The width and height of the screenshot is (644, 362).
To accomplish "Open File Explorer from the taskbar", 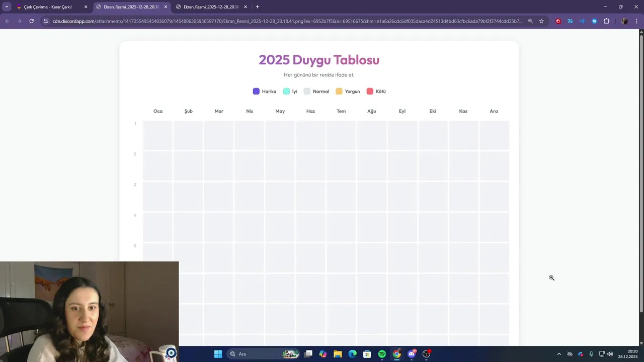I will point(338,354).
